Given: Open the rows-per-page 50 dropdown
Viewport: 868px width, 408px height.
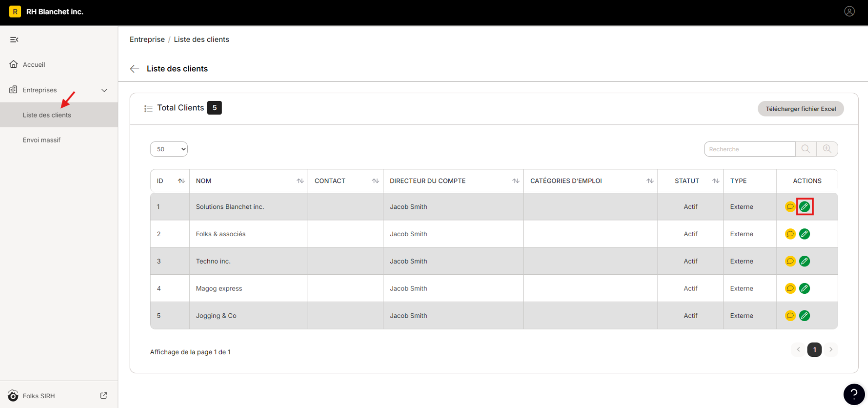Looking at the screenshot, I should click(169, 149).
